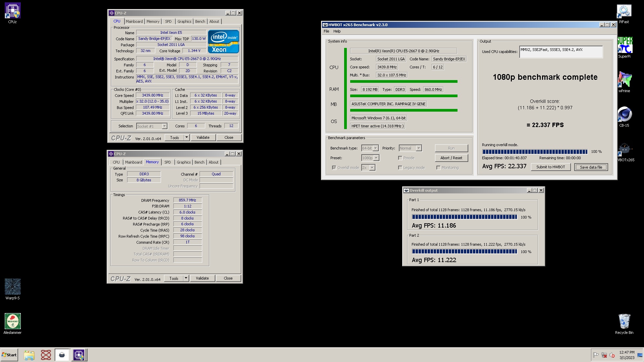Expand Tools arrow in top CPU-Z window
This screenshot has height=362, width=644.
click(187, 137)
